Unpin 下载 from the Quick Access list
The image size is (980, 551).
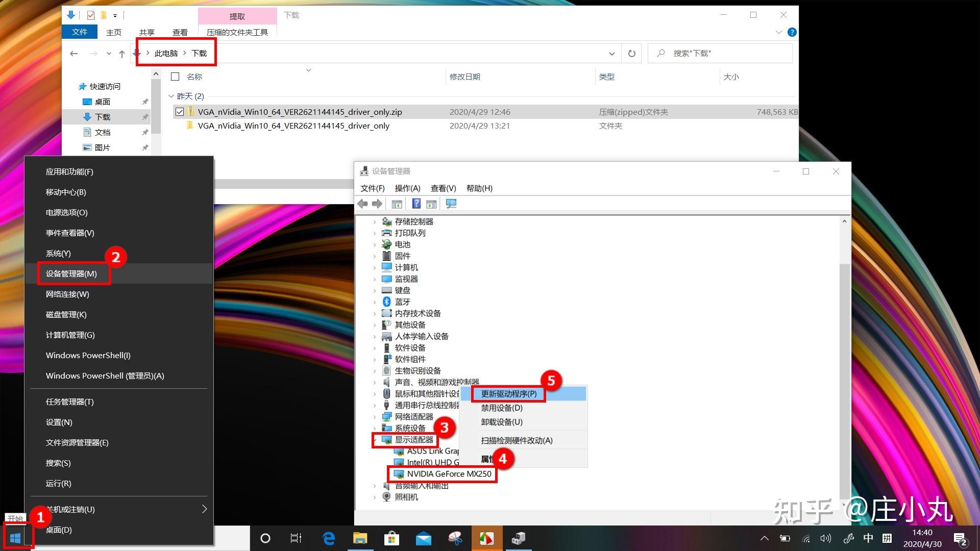pos(145,117)
